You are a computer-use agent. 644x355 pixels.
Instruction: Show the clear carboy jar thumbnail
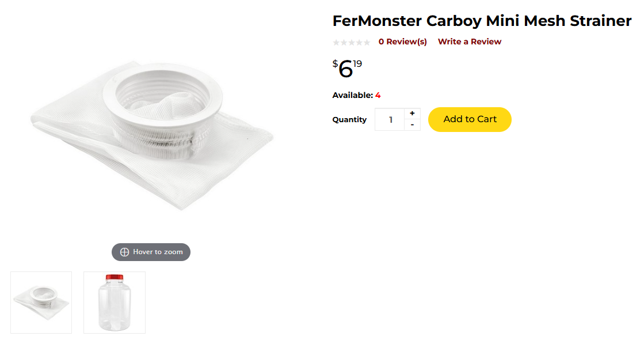tap(115, 303)
